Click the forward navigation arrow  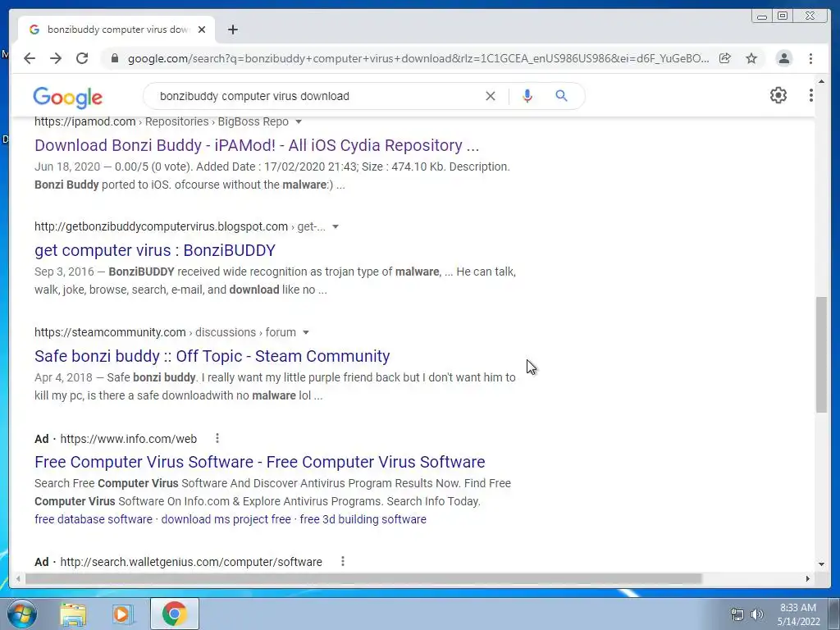[x=56, y=58]
